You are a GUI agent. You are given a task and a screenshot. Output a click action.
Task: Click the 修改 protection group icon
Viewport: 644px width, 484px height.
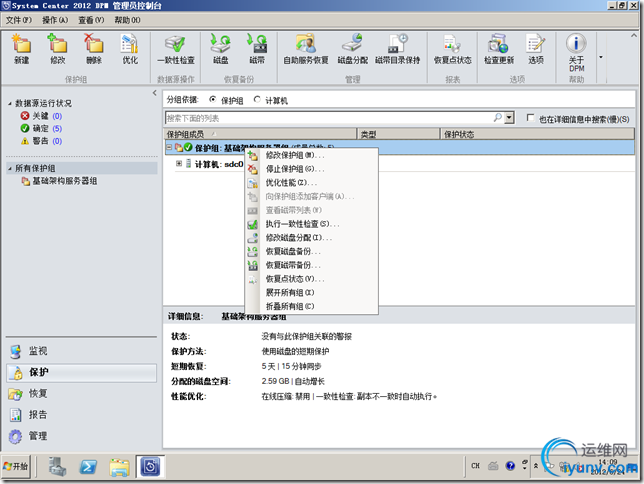click(x=58, y=49)
